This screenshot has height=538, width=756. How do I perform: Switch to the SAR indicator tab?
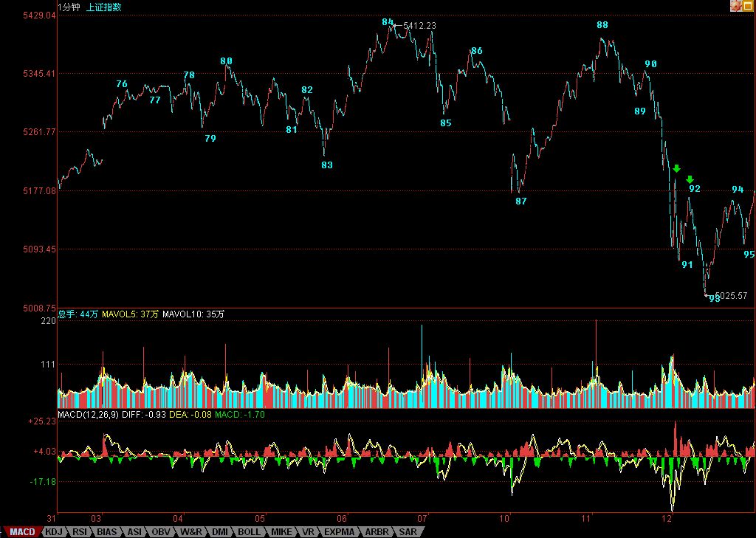[x=407, y=531]
